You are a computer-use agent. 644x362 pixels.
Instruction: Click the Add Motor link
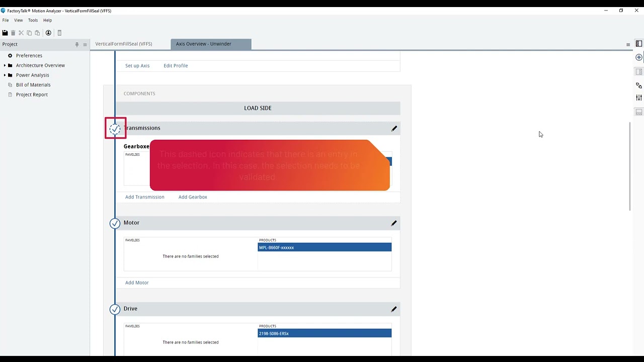point(137,283)
